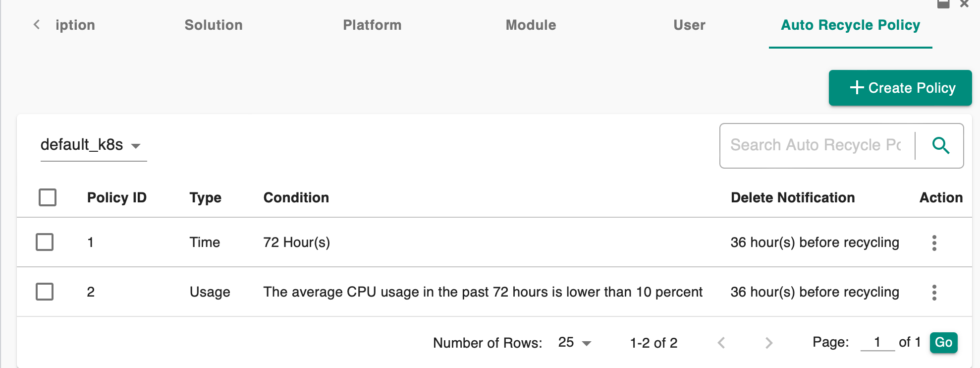
Task: Click the Go button for the page number
Action: [x=943, y=342]
